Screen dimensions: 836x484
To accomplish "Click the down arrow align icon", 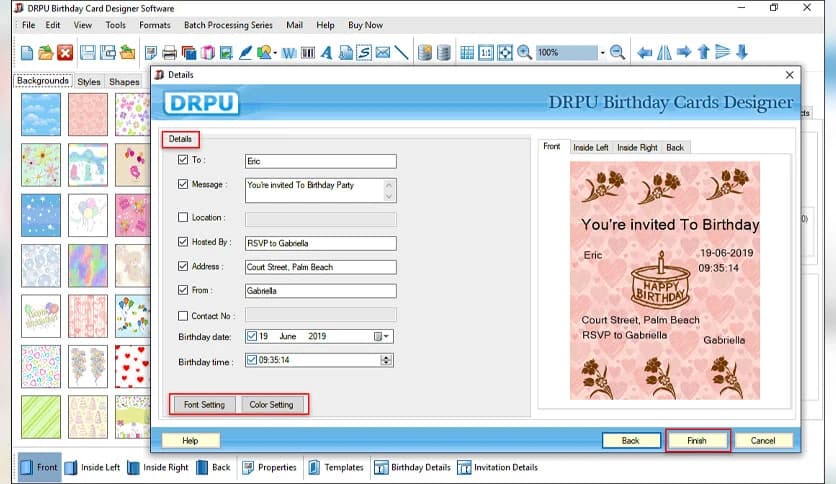I will coord(742,52).
